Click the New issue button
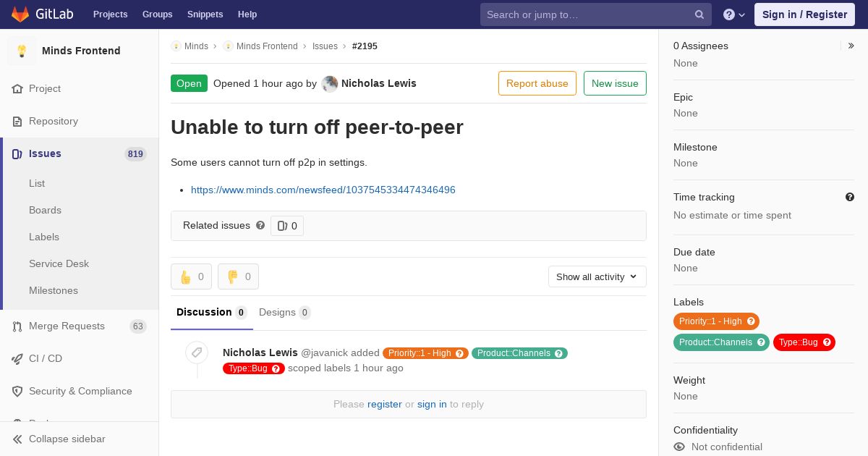868x456 pixels. 615,83
